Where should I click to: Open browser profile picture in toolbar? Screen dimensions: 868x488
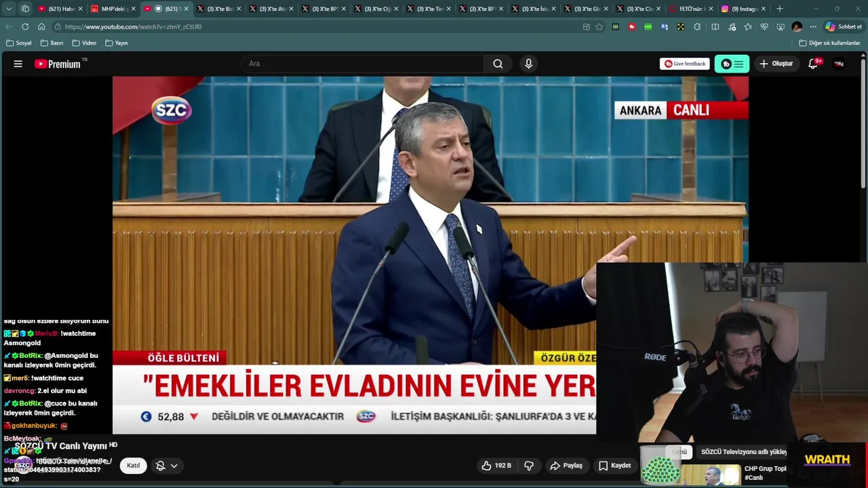tap(797, 26)
